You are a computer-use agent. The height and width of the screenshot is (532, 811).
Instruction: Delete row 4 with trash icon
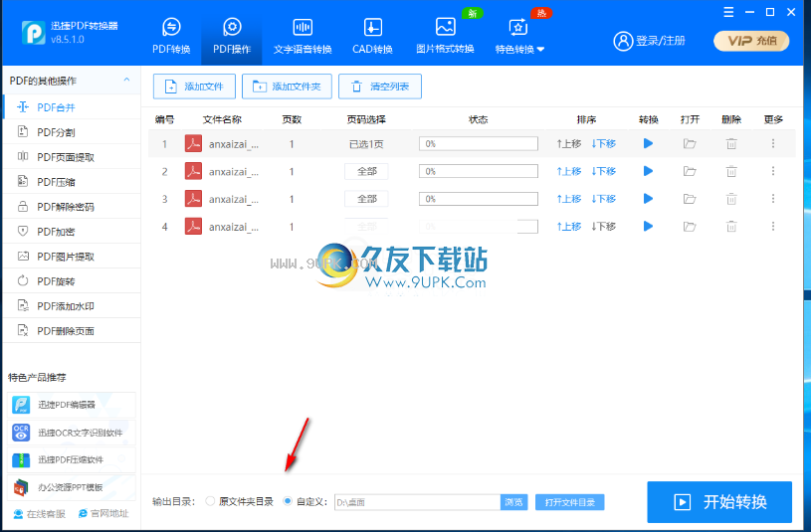[x=731, y=226]
